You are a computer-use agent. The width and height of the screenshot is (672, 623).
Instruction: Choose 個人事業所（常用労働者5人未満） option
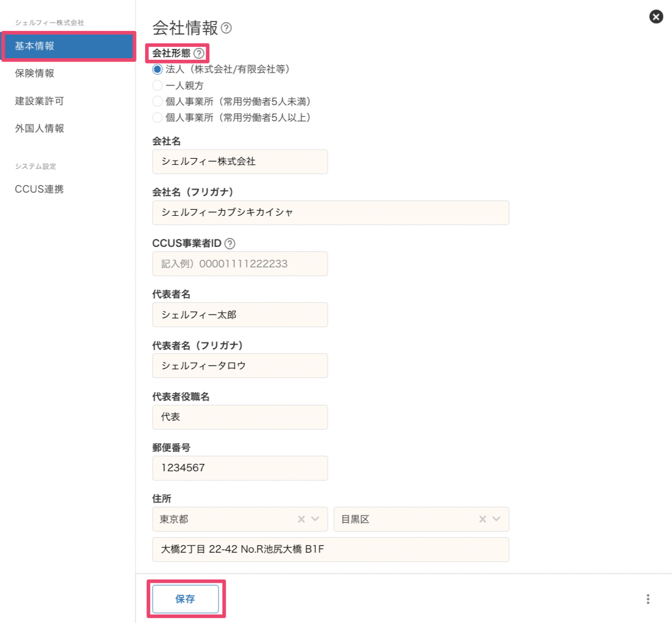click(x=158, y=102)
